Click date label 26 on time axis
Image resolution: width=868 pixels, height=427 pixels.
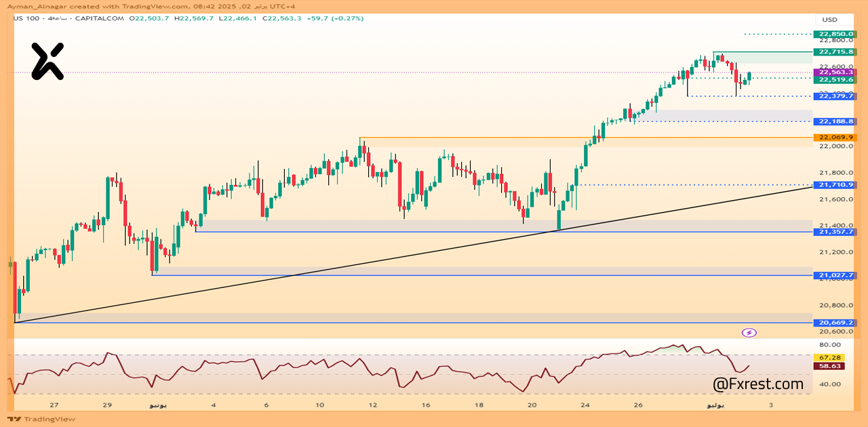pos(638,405)
